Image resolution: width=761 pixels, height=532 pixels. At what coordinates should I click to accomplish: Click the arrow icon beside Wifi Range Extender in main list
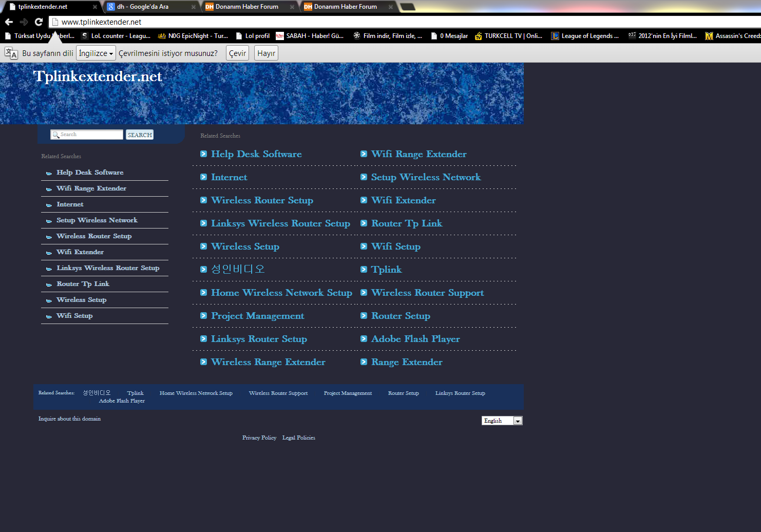point(364,154)
